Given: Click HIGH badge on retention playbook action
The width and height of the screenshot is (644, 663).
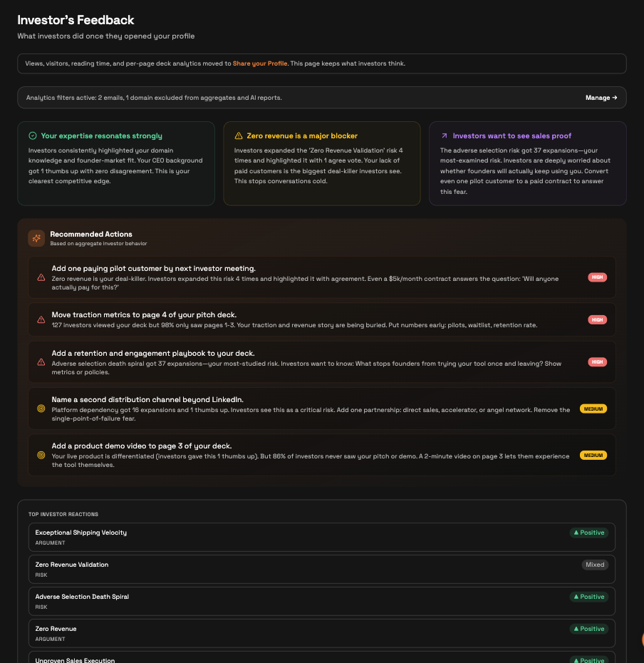Looking at the screenshot, I should tap(597, 362).
